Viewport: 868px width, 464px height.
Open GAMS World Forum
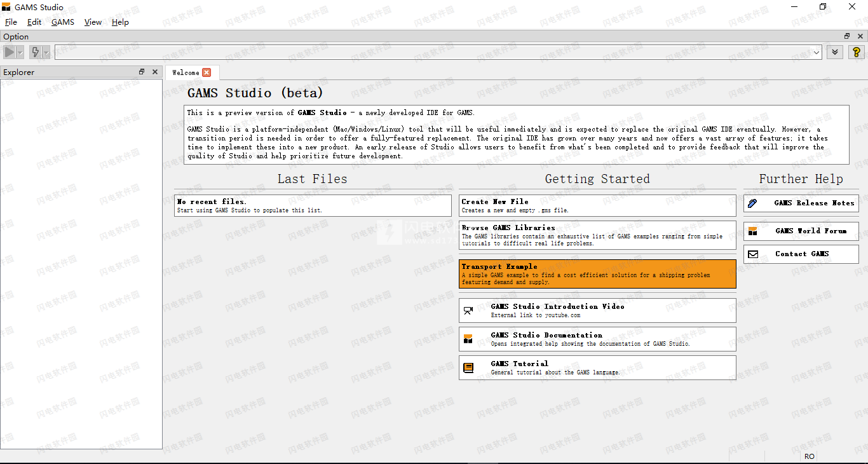point(801,231)
